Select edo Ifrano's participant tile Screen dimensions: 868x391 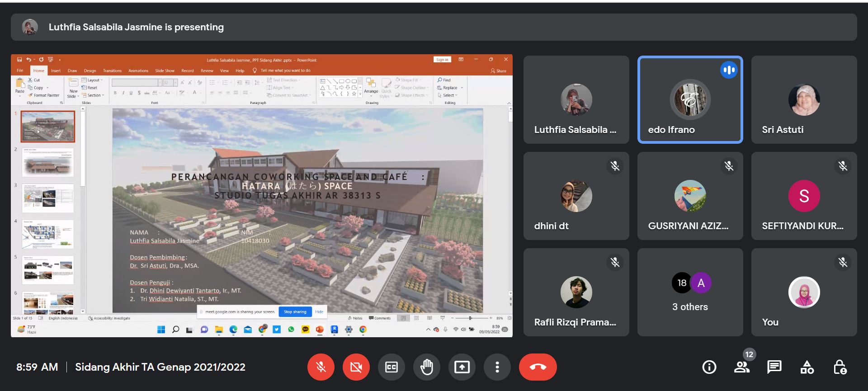(x=690, y=99)
